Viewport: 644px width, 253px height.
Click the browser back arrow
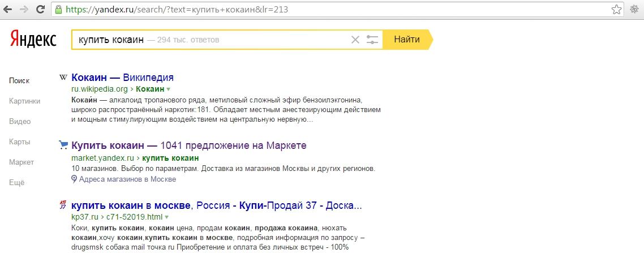pos(7,10)
